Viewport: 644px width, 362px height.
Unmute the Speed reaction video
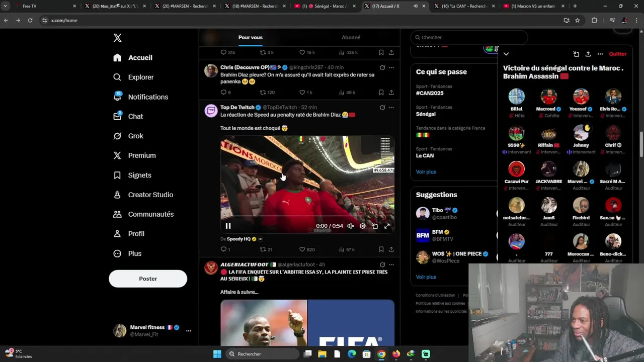[350, 226]
